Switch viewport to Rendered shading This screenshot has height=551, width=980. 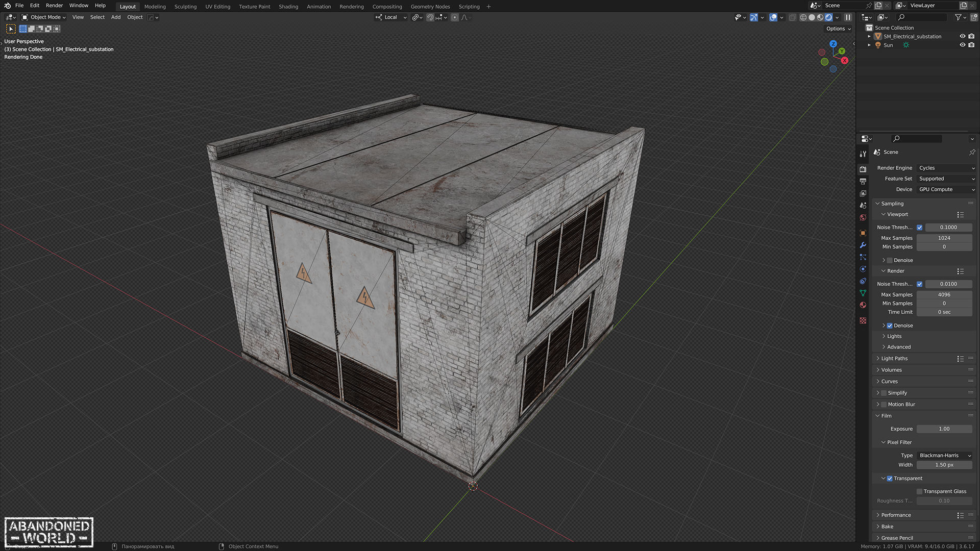(829, 17)
